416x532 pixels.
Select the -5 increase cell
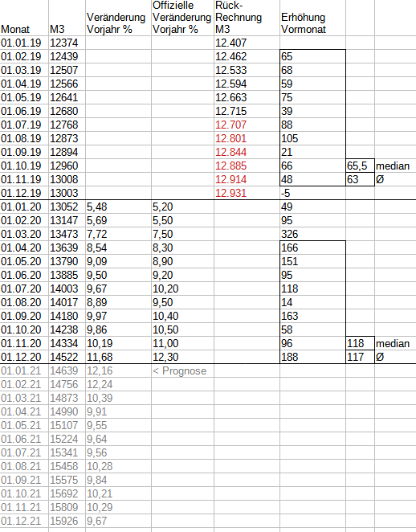click(x=312, y=193)
